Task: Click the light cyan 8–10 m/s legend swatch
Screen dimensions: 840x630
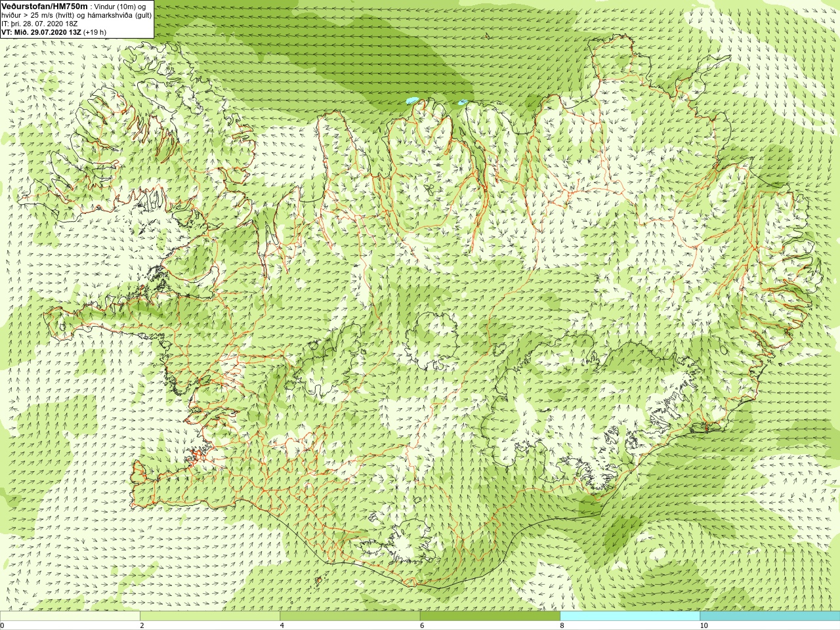Action: (x=630, y=616)
